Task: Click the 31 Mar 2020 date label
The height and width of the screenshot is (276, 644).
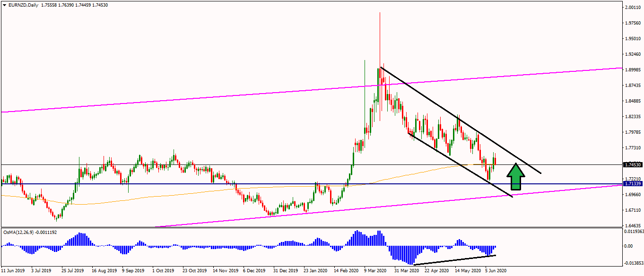Action: tap(407, 271)
